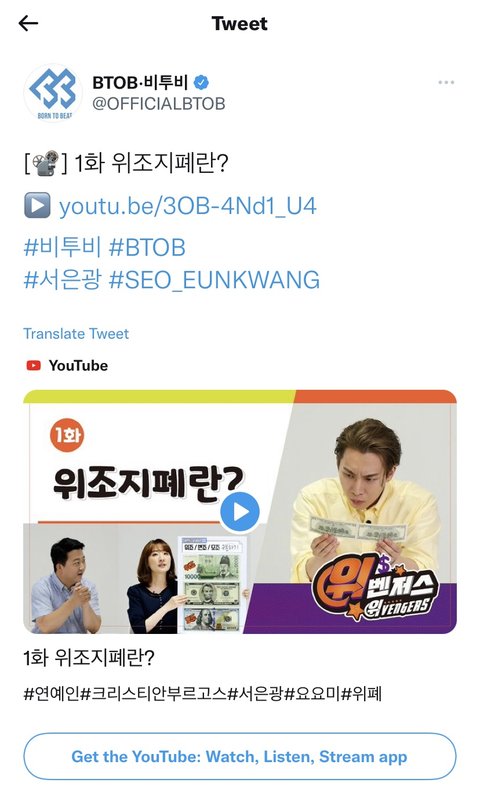Tap the red YouTube logo icon
This screenshot has width=480, height=801.
pos(34,365)
